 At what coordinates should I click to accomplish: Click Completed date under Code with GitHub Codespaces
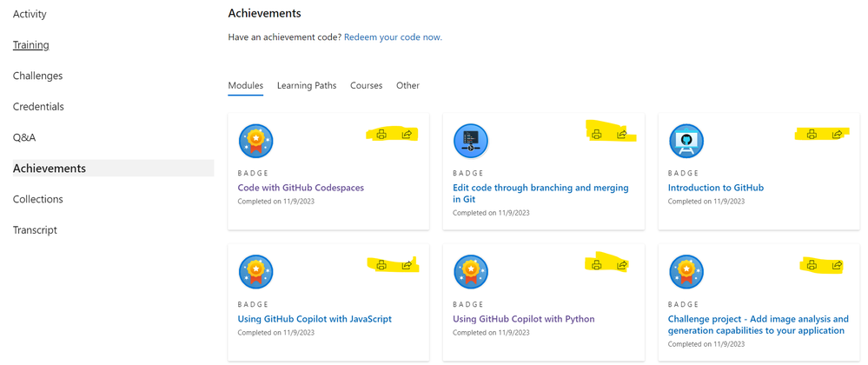(276, 202)
